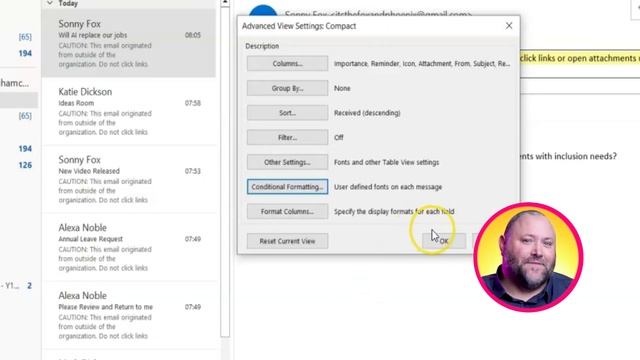Collapse the Today group chevron
Viewport: 640px width, 360px height.
(50, 3)
